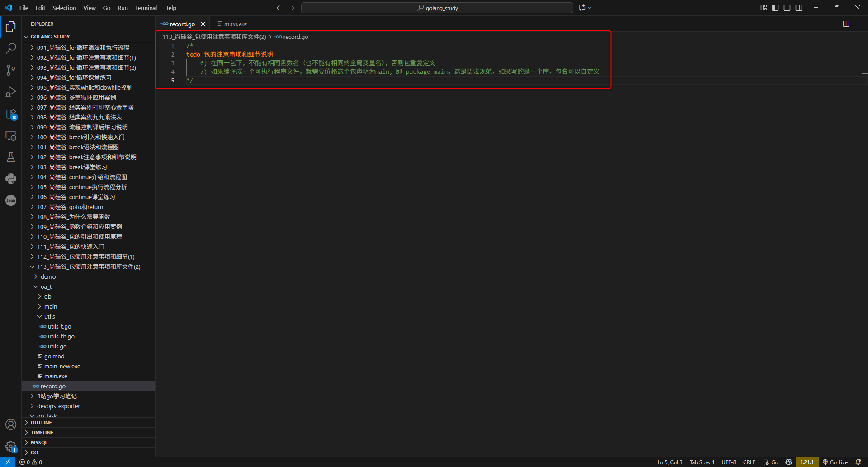The width and height of the screenshot is (868, 467).
Task: Click the Copilot status icon in status bar
Action: tap(789, 462)
